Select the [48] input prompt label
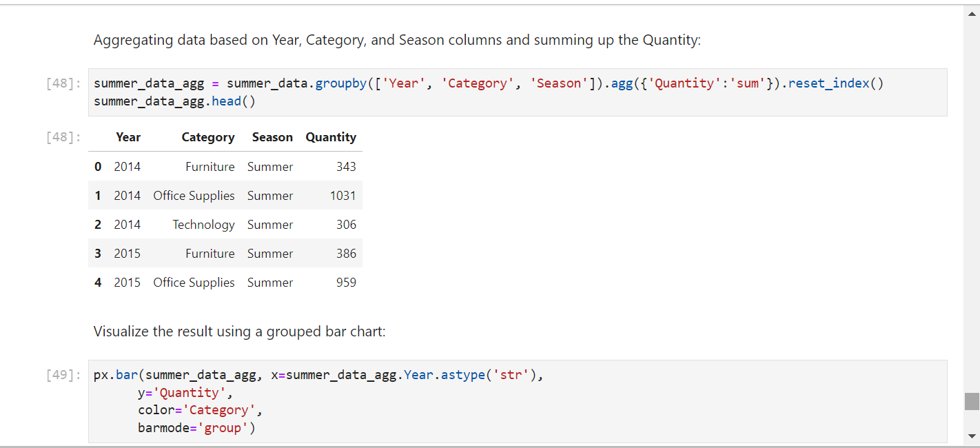 pos(63,83)
